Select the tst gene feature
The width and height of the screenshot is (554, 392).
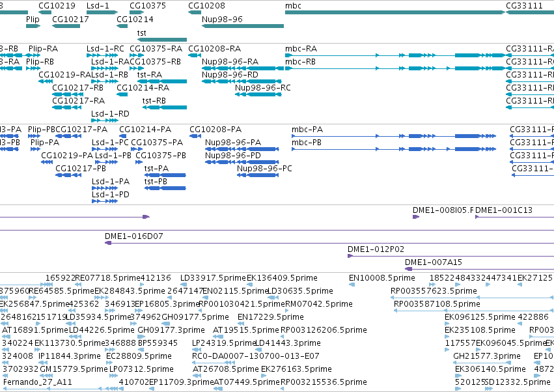point(162,40)
